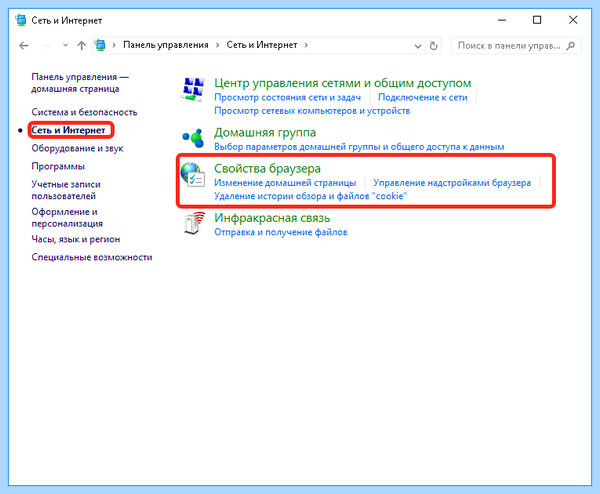Minimize the Сеть и Интернет window
Viewport: 600px width, 494px height.
pyautogui.click(x=502, y=20)
